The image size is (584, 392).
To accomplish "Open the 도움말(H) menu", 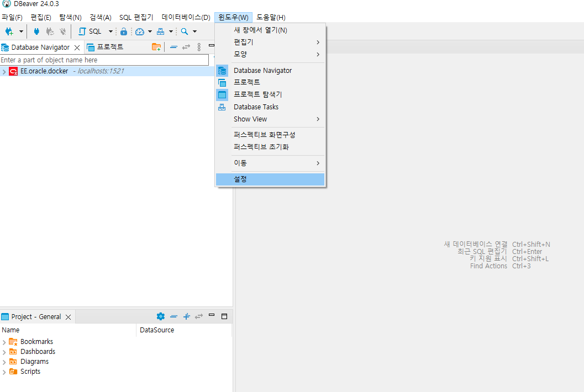I will [271, 18].
